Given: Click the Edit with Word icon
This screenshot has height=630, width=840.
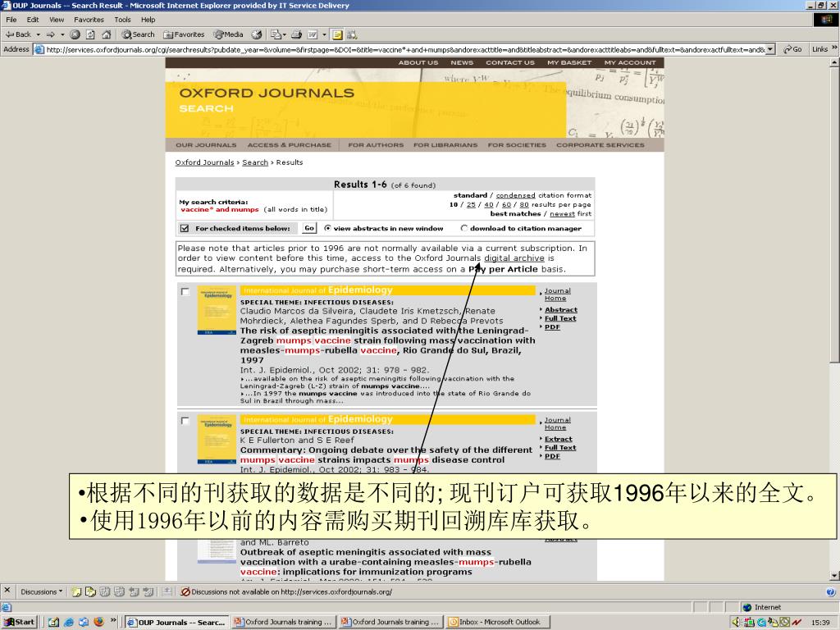Looking at the screenshot, I should [x=313, y=34].
